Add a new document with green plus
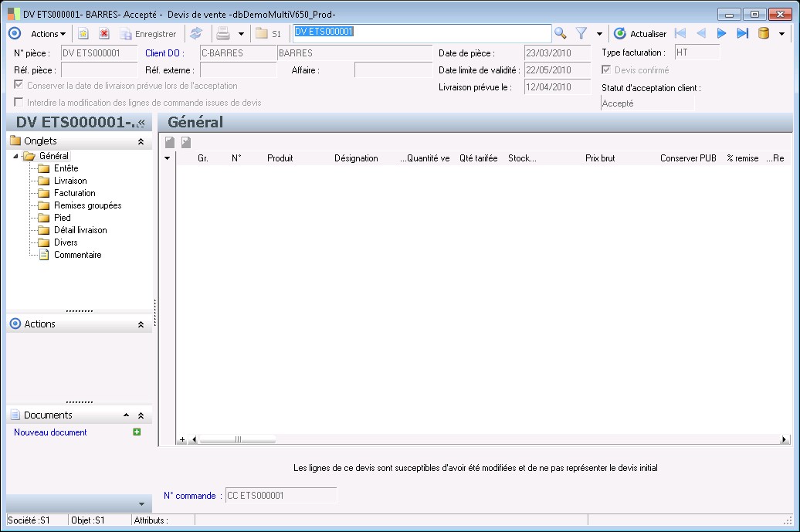 [137, 432]
